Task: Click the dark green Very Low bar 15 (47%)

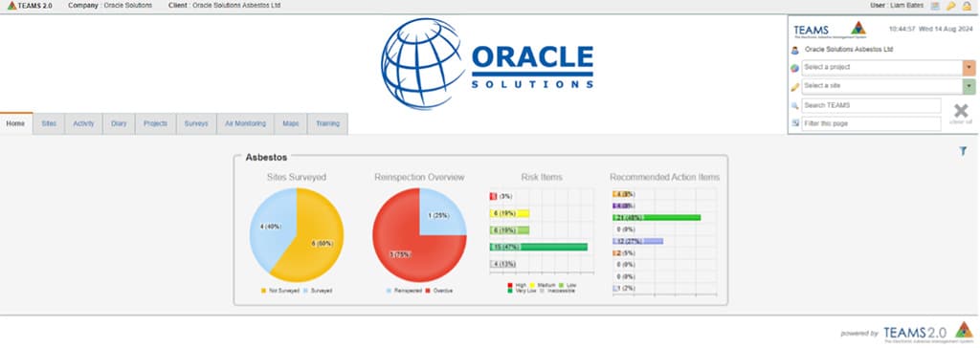Action: pos(539,247)
